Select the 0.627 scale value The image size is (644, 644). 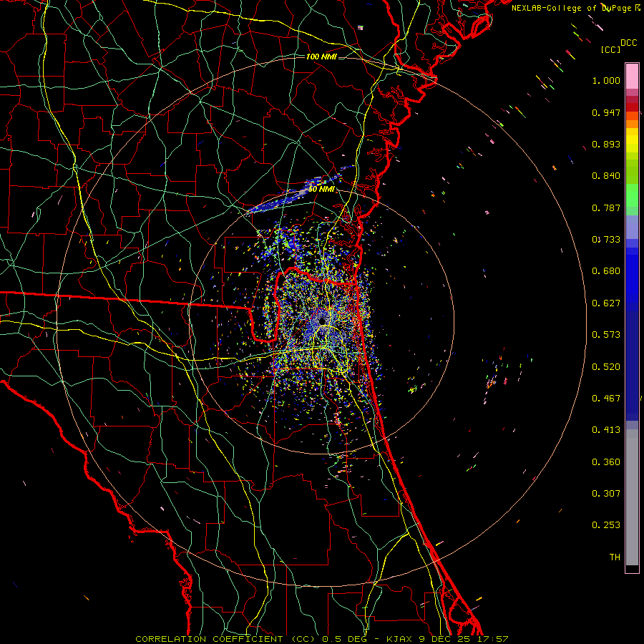click(x=606, y=303)
